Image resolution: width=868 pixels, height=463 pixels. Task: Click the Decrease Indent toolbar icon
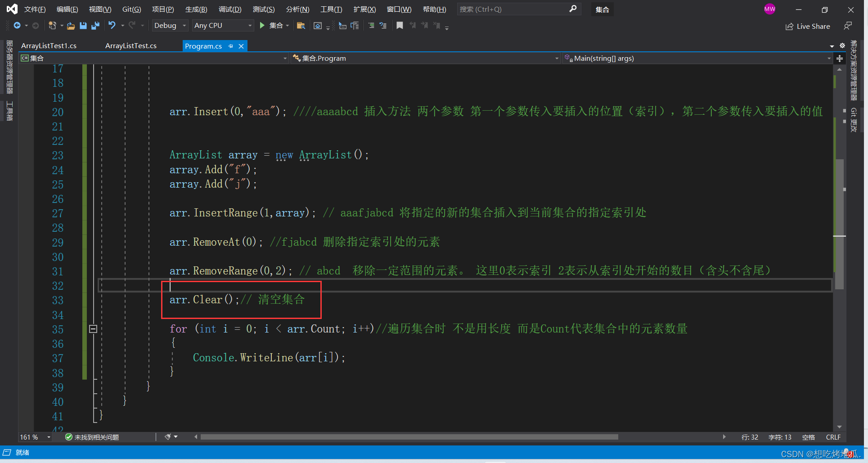click(x=342, y=26)
